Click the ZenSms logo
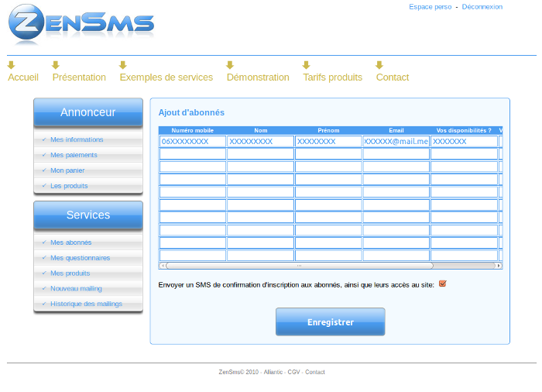This screenshot has width=542, height=392. (x=81, y=25)
